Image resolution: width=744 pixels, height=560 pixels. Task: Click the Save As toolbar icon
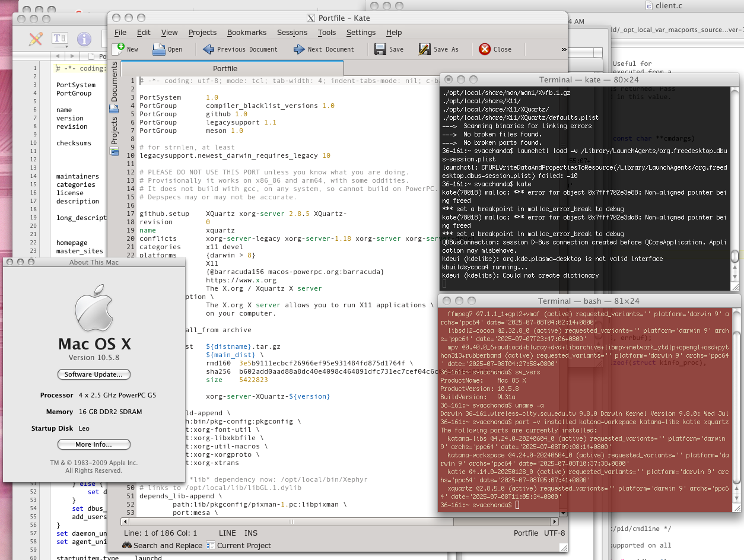pyautogui.click(x=425, y=49)
